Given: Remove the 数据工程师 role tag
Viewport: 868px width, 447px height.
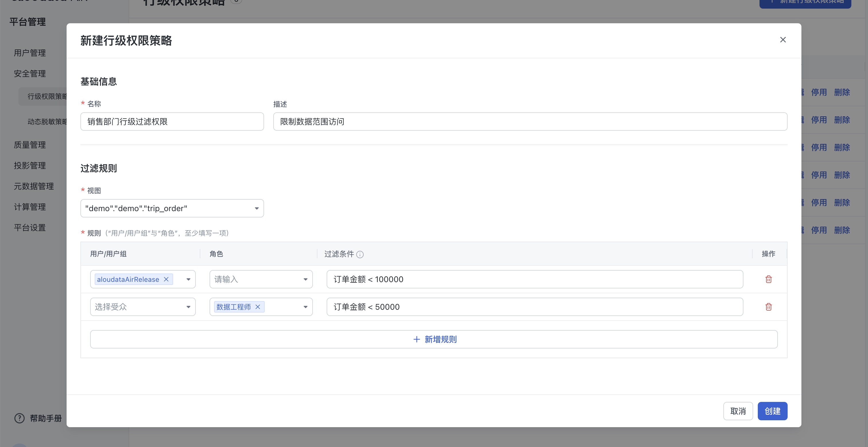Looking at the screenshot, I should click(258, 307).
